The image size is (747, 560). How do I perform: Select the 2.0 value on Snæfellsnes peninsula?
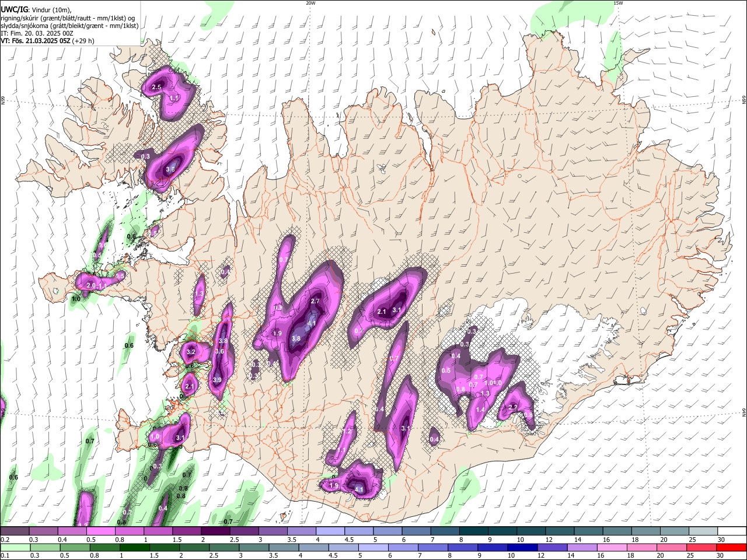coord(91,285)
